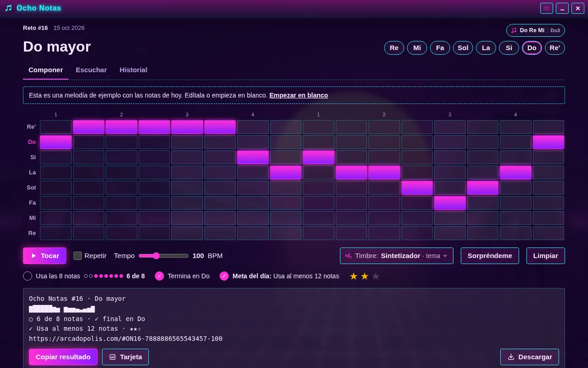Switch to the Escuchar tab
The height and width of the screenshot is (368, 588).
pyautogui.click(x=91, y=70)
